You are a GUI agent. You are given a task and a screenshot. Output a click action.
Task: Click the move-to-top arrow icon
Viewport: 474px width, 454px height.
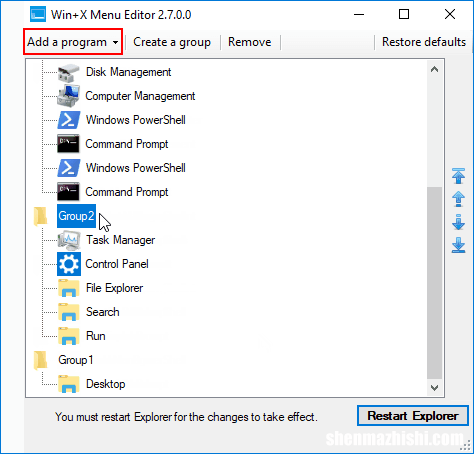click(458, 176)
